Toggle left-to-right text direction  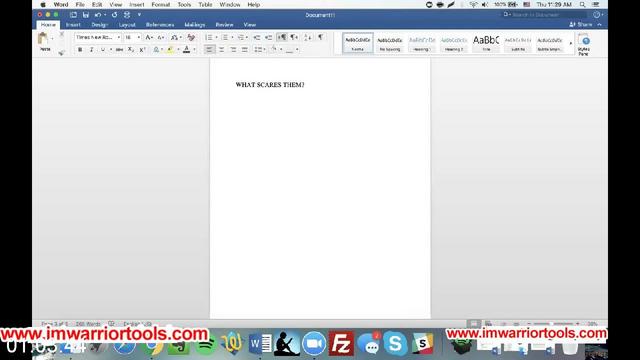tap(282, 38)
